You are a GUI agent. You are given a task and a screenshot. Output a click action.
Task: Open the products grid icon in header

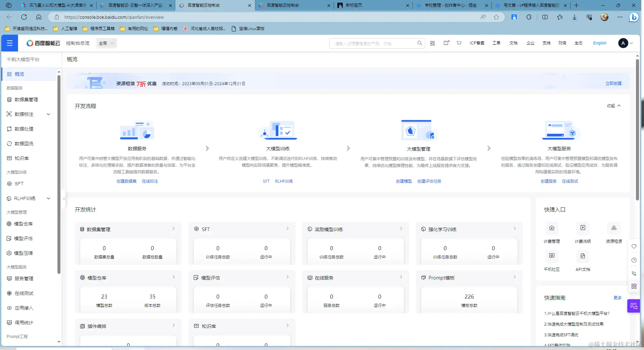point(432,43)
